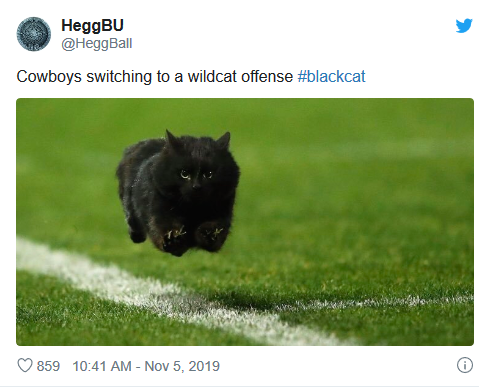Click the cat's pointed ears in photo
Screen dimensions: 479x387
click(198, 140)
